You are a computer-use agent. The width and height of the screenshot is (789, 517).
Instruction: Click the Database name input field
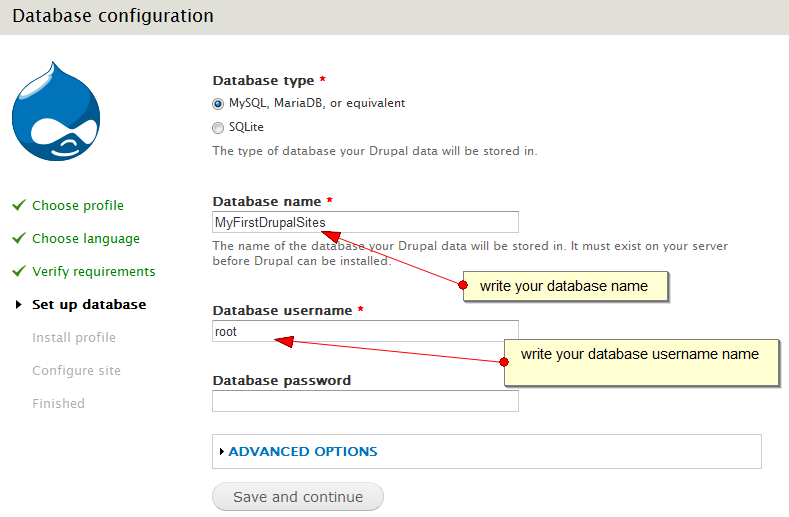click(365, 222)
